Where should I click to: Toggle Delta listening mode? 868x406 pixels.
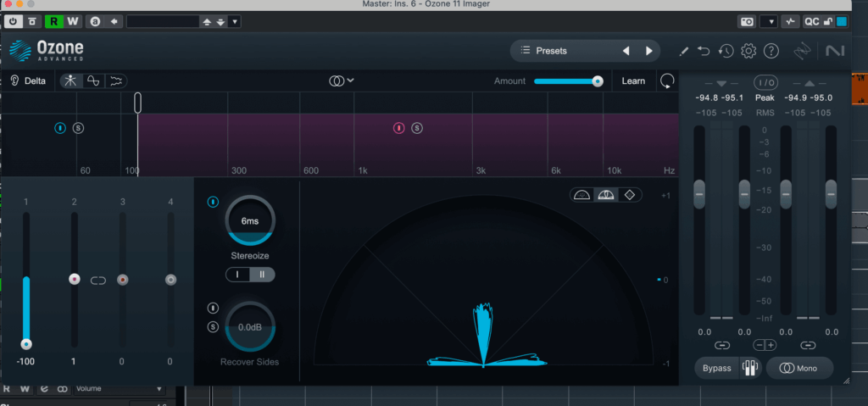point(29,81)
